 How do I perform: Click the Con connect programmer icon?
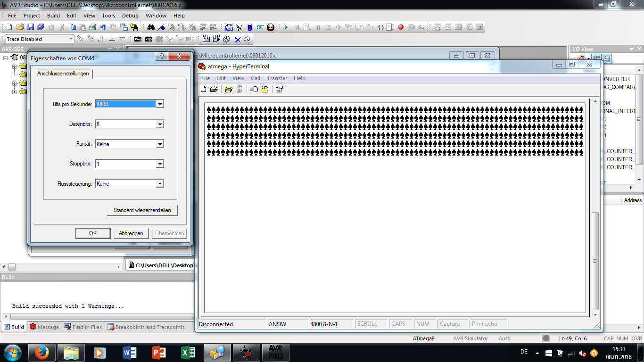(x=138, y=39)
